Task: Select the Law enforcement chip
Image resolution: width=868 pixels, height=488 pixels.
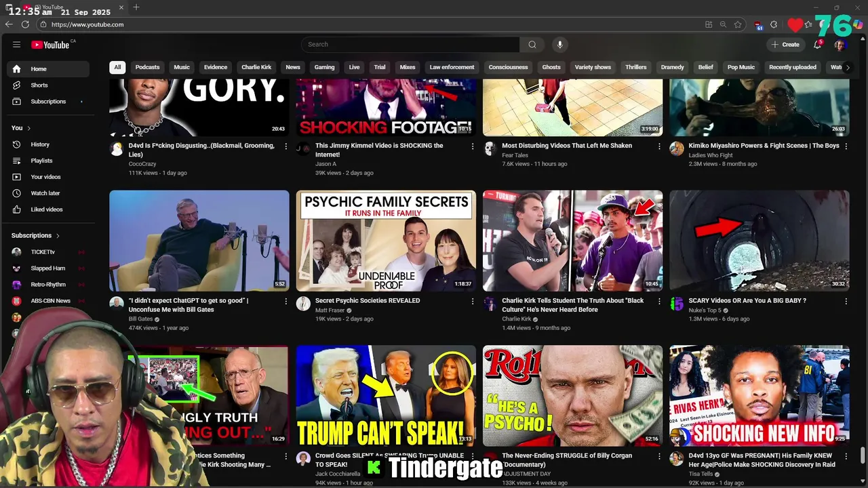Action: point(452,67)
